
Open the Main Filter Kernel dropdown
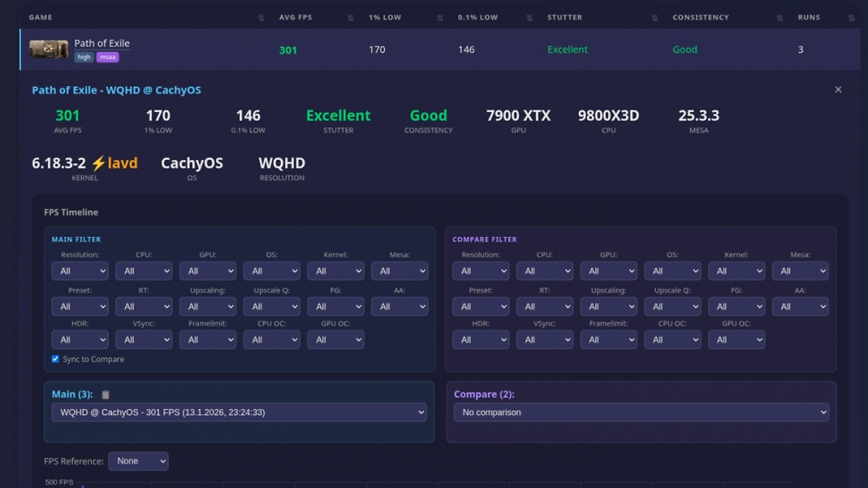tap(335, 271)
